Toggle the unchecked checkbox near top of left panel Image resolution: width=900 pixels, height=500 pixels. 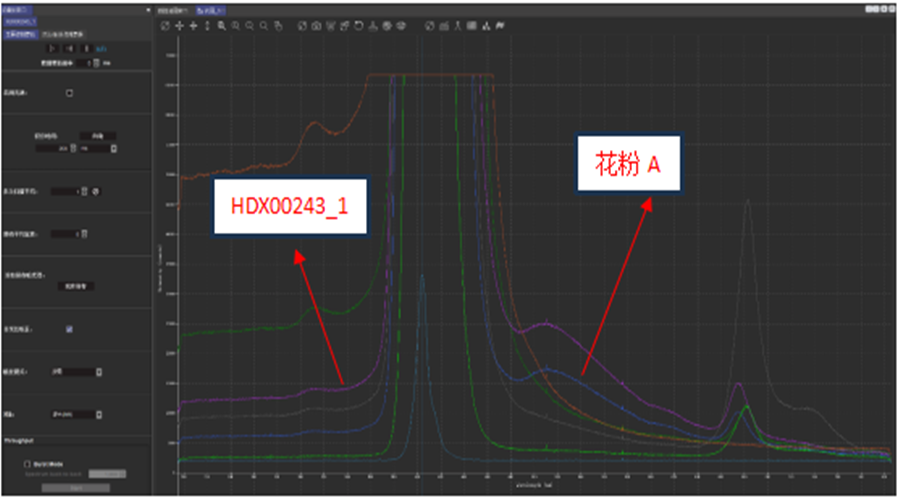tap(69, 93)
